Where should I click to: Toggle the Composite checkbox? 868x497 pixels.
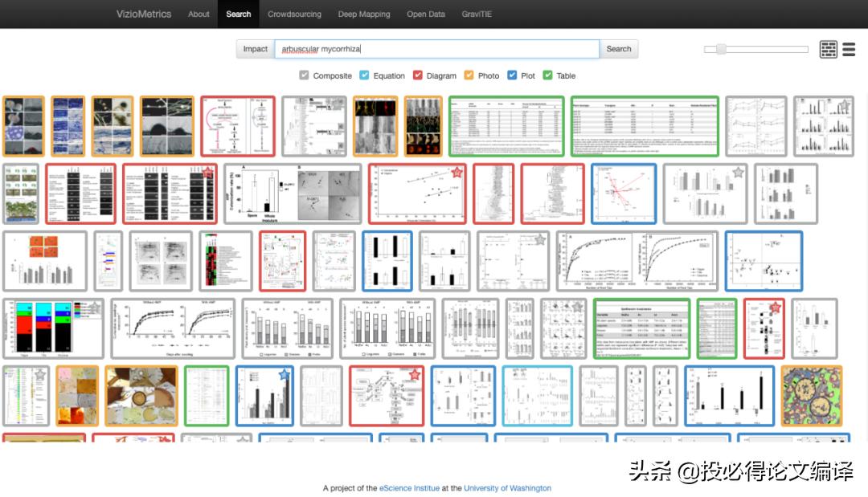coord(304,75)
